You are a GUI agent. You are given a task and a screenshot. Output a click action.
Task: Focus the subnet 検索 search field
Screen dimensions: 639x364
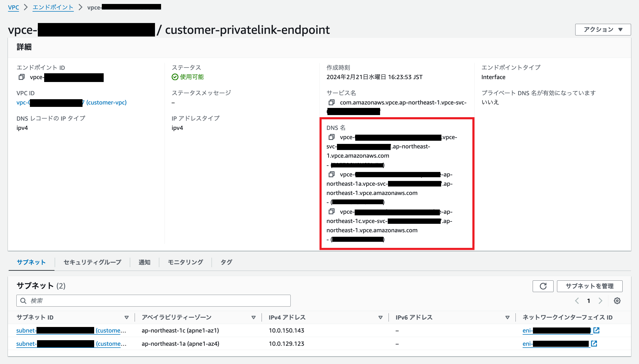click(x=153, y=301)
